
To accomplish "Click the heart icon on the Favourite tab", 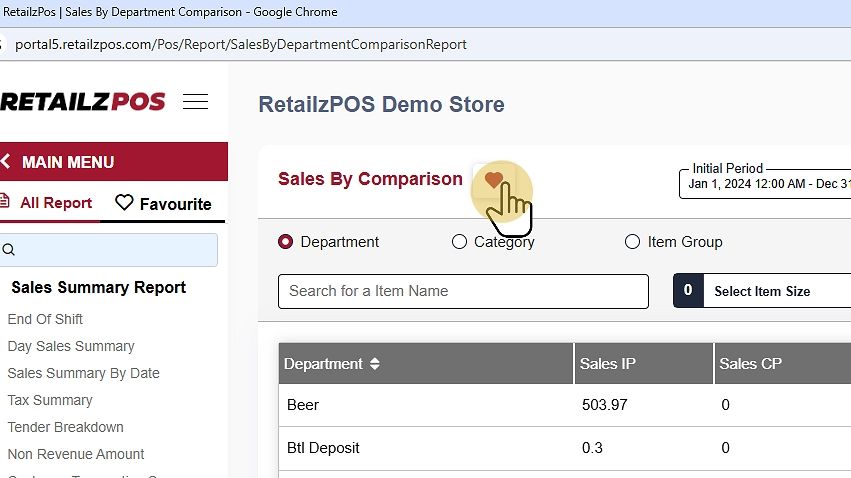I will click(x=124, y=203).
